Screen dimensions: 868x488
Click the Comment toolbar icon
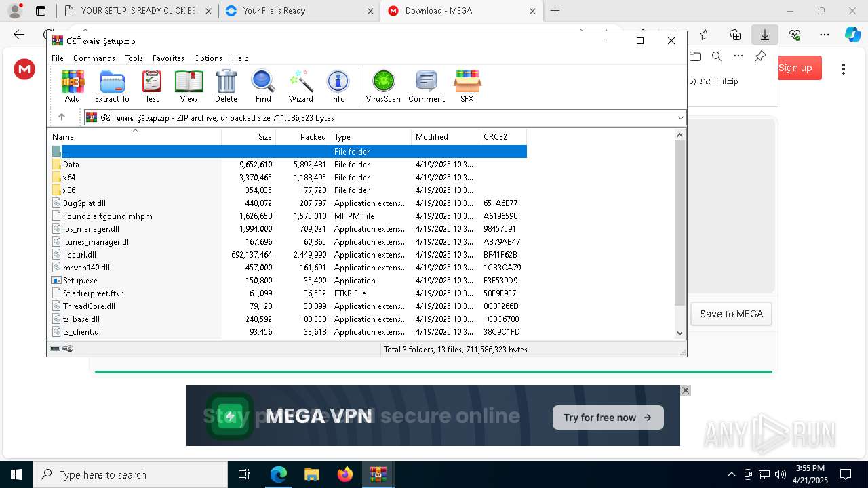click(x=427, y=86)
